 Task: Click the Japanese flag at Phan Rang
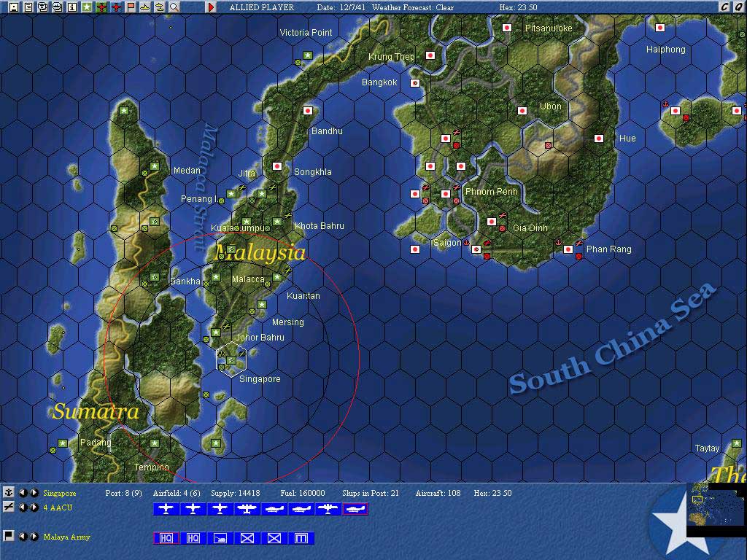pyautogui.click(x=568, y=249)
